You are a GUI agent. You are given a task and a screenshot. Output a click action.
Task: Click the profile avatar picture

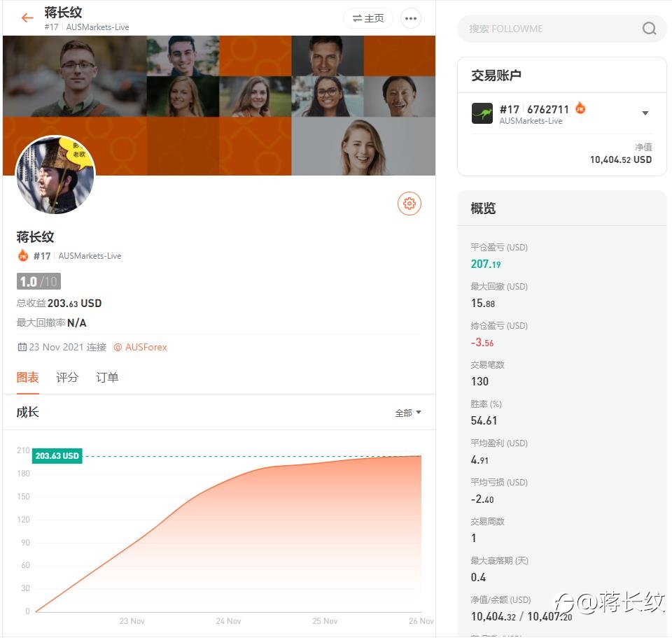(x=55, y=175)
